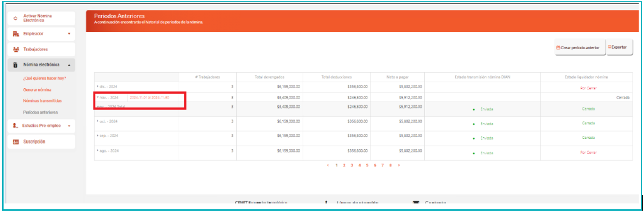Click the Trabajadores people icon
Image resolution: width=644 pixels, height=212 pixels.
pos(16,49)
